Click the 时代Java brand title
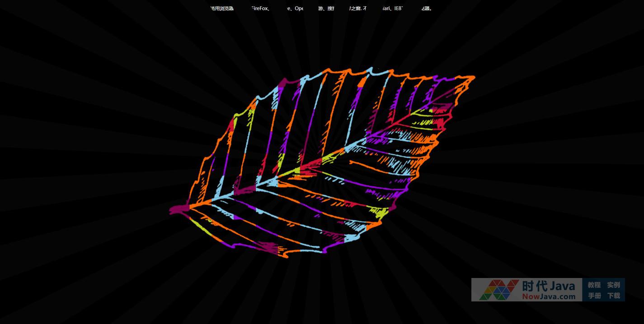Screen dimensions: 644x324 (x=549, y=286)
